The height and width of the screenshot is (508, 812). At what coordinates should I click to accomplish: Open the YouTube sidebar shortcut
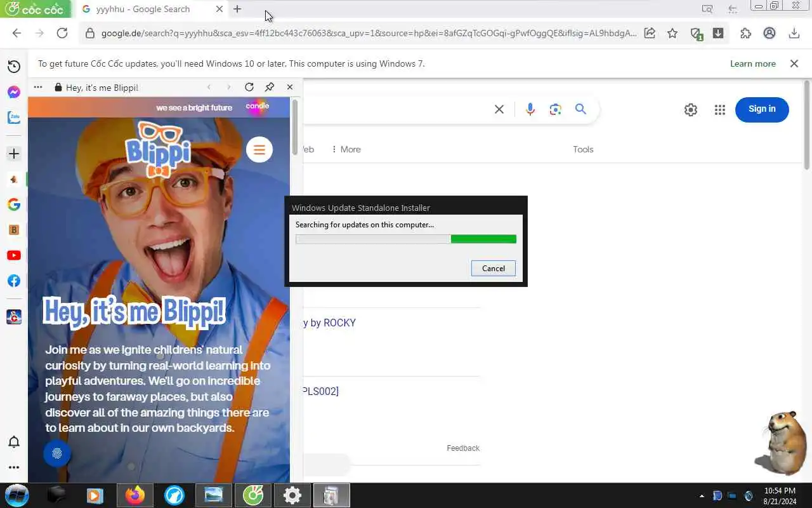(14, 255)
